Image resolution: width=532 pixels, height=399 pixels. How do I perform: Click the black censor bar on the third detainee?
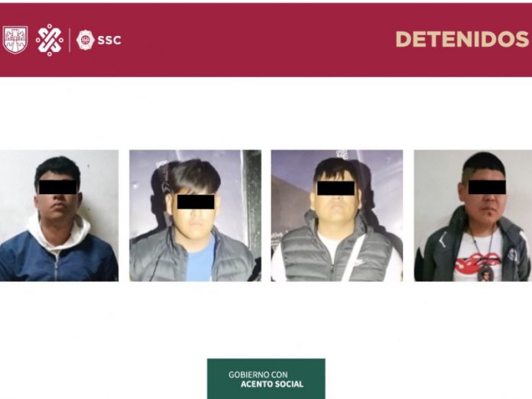click(x=336, y=188)
